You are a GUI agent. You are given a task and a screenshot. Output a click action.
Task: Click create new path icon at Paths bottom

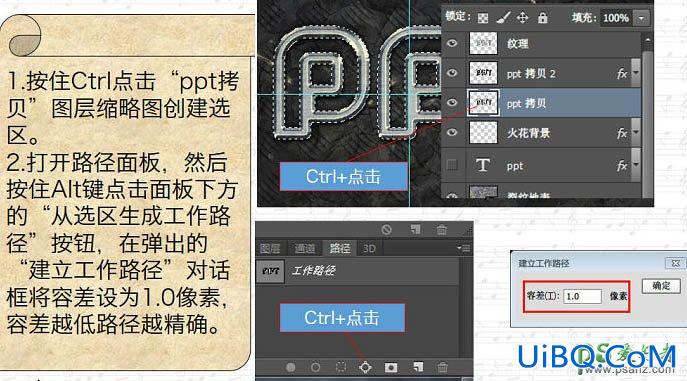[x=418, y=367]
